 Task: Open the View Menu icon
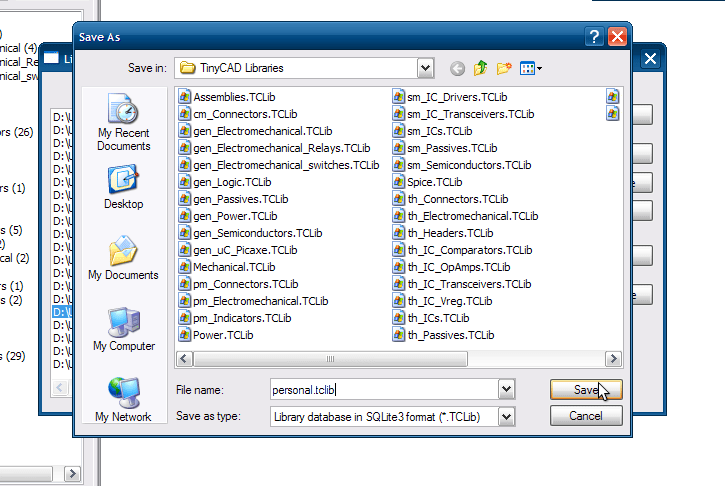[531, 68]
